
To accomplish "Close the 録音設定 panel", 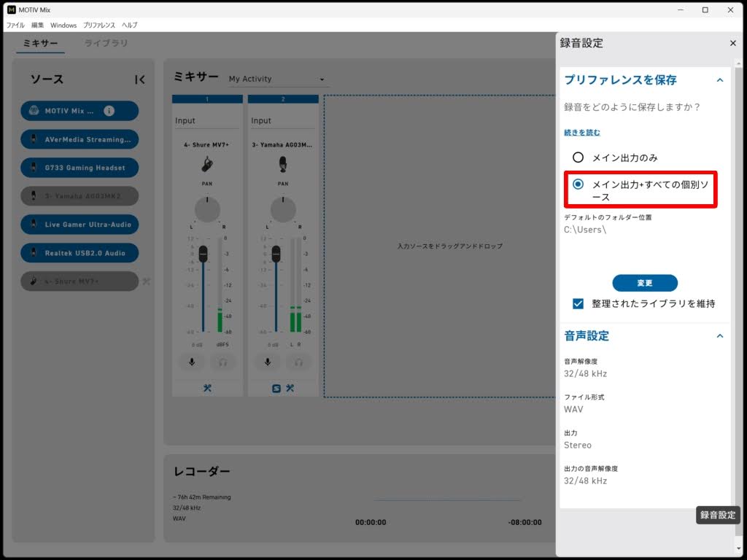I will pyautogui.click(x=733, y=44).
